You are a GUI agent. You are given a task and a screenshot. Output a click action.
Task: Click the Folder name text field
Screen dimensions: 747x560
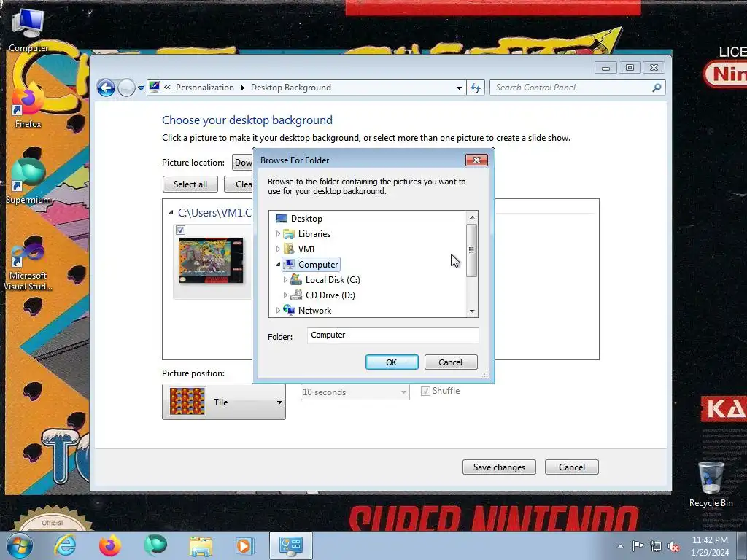point(392,335)
